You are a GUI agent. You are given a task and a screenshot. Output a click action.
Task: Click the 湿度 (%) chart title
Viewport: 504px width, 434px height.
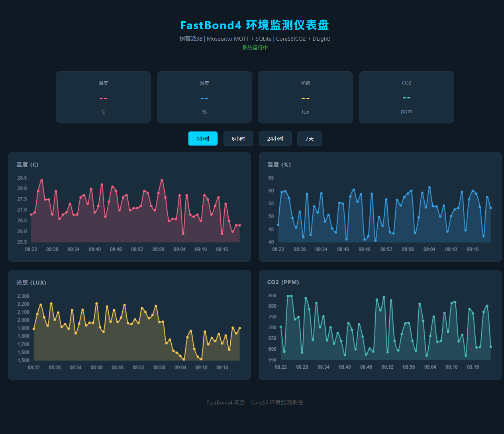279,165
